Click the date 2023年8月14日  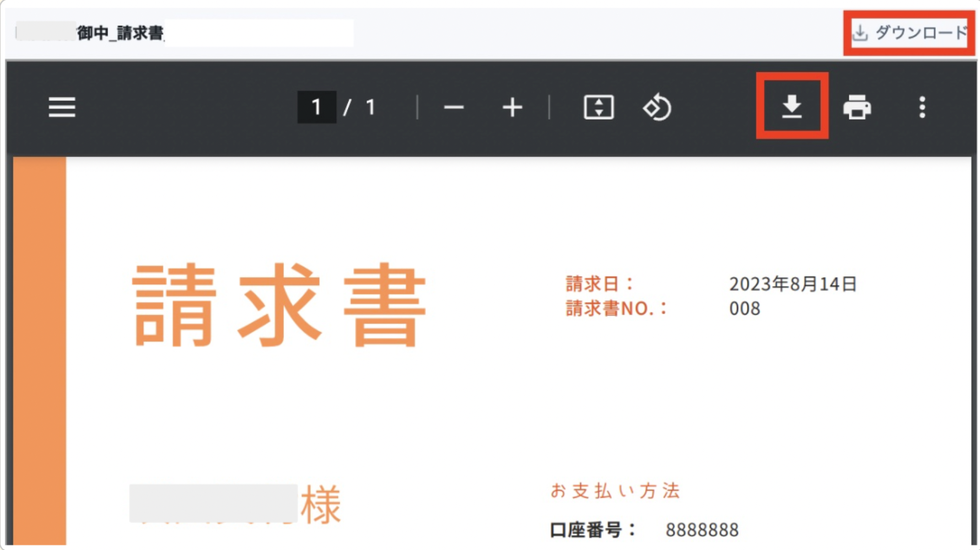(793, 284)
